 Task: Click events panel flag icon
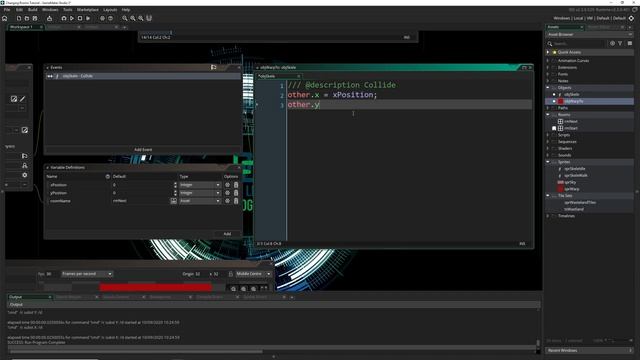tap(213, 67)
